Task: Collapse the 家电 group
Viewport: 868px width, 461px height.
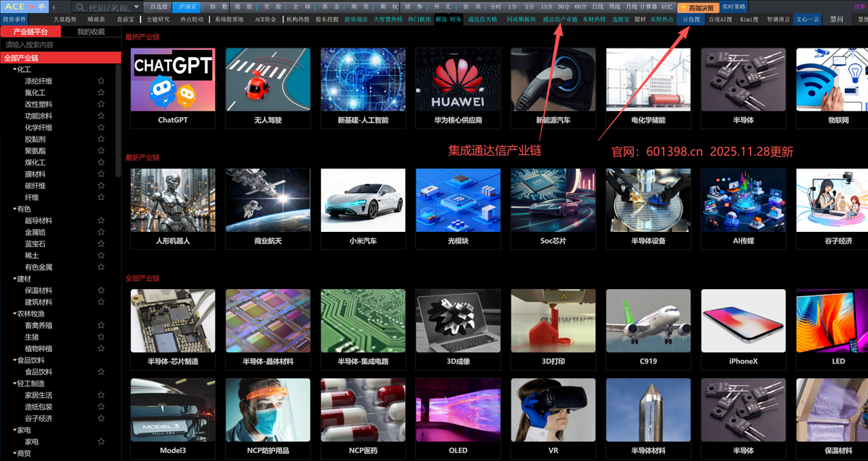Action: [x=16, y=430]
